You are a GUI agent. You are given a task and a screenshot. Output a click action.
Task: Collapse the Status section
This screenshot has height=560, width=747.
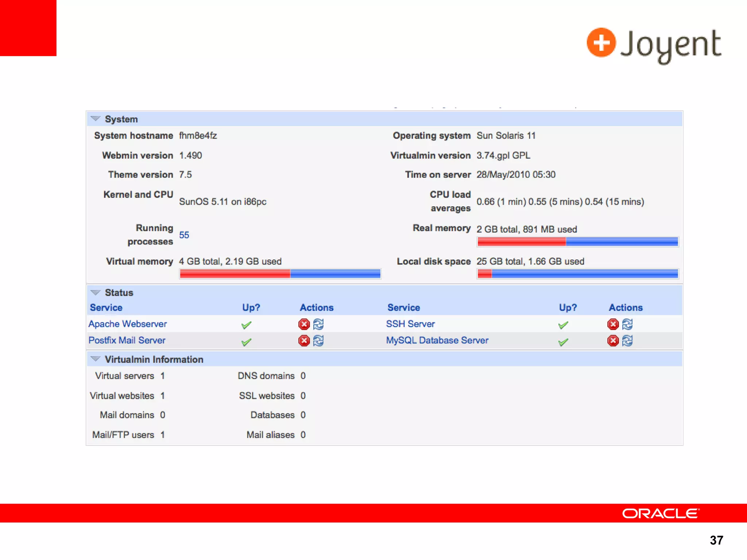click(x=96, y=292)
